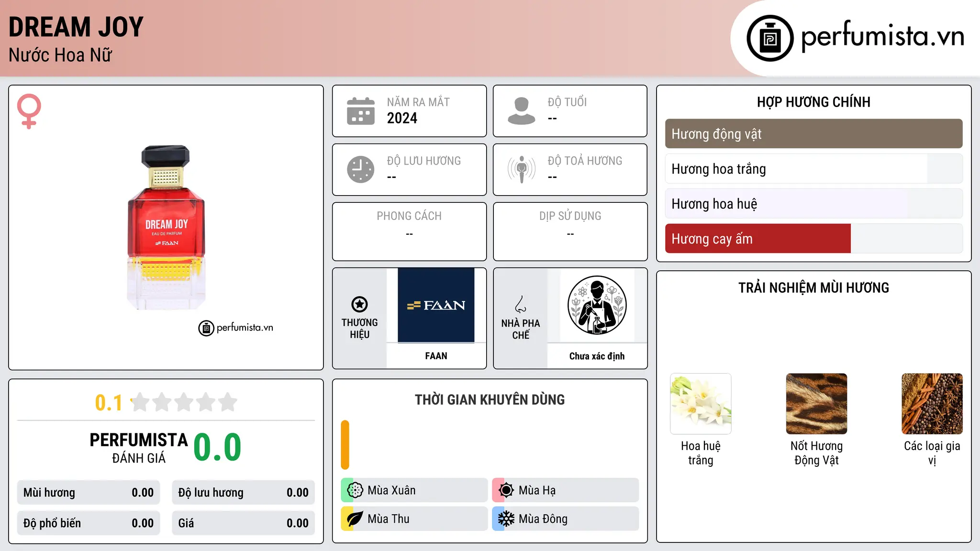Click the Độ phổ biến score row
Viewport: 980px width, 551px height.
point(89,523)
